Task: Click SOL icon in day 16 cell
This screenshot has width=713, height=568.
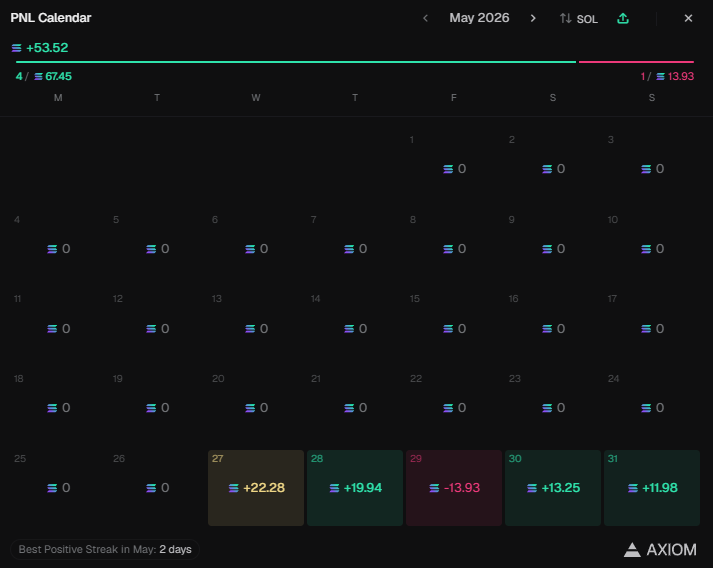Action: point(547,329)
